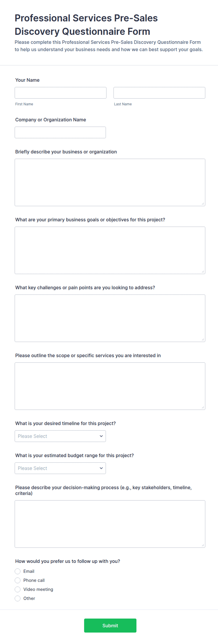Click the primary business goals text area
The height and width of the screenshot is (644, 218).
click(110, 250)
